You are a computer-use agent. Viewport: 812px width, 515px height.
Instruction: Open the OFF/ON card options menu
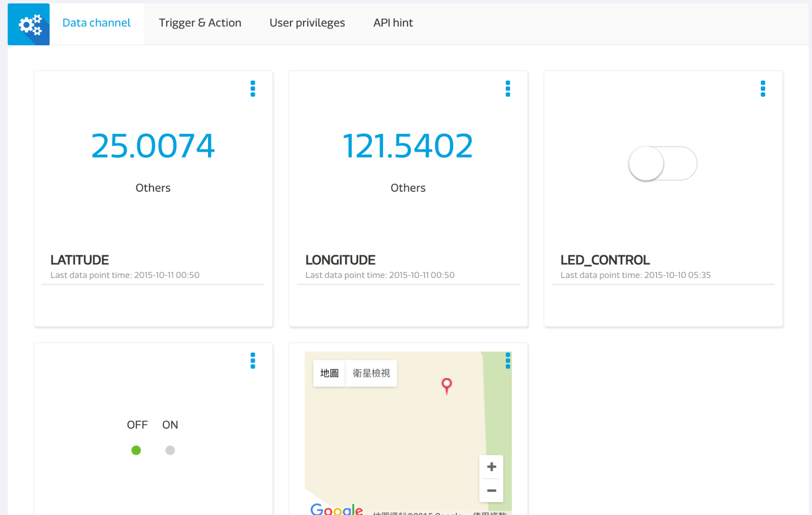(x=253, y=361)
